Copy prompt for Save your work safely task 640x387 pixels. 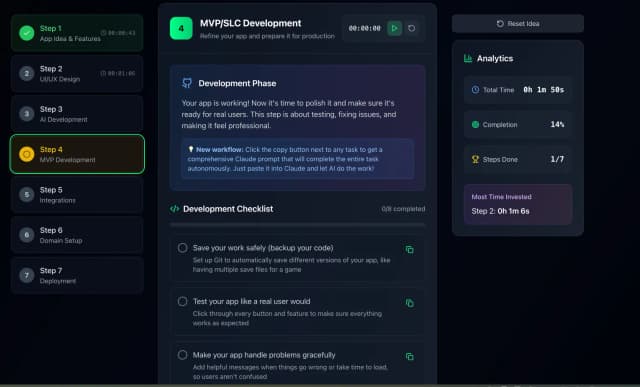click(x=409, y=249)
